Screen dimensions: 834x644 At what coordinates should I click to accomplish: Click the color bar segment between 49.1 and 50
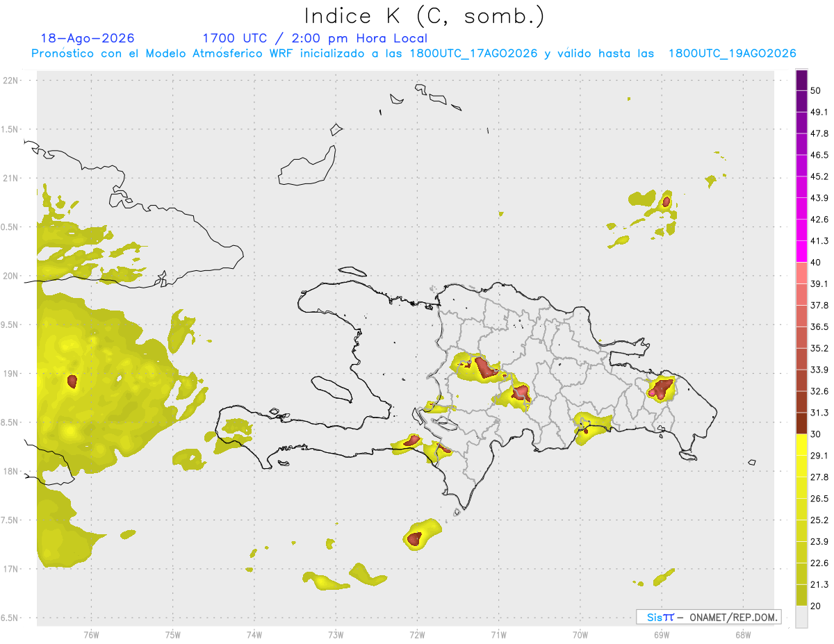[802, 101]
